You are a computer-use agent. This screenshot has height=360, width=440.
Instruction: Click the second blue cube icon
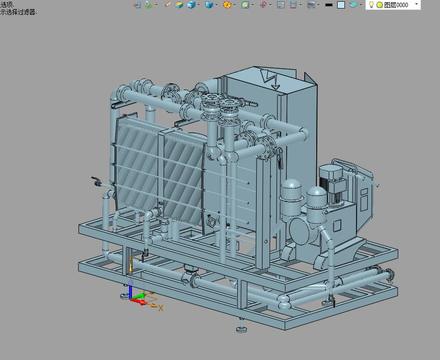tap(209, 5)
